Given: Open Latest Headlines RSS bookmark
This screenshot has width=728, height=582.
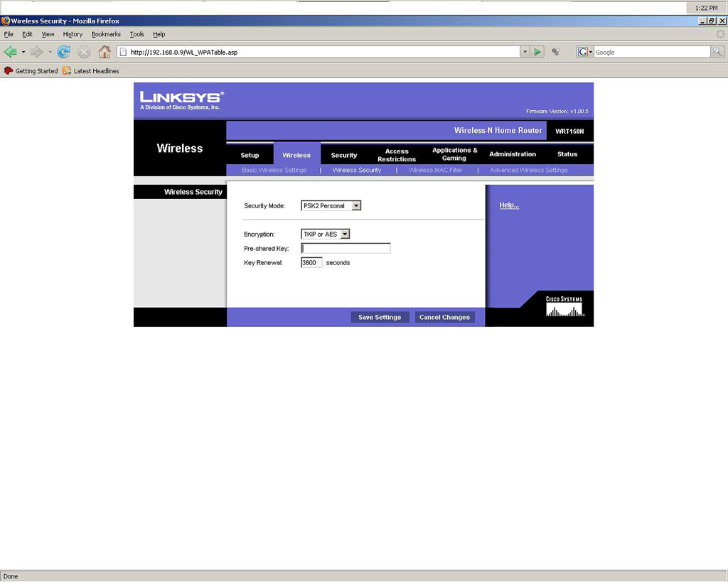Looking at the screenshot, I should pos(91,71).
